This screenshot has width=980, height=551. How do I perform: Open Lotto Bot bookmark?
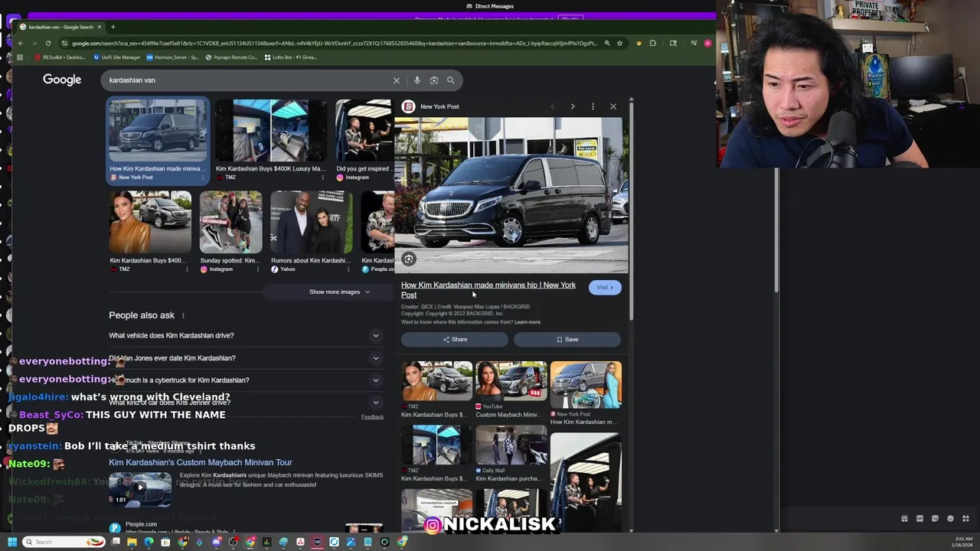(290, 57)
